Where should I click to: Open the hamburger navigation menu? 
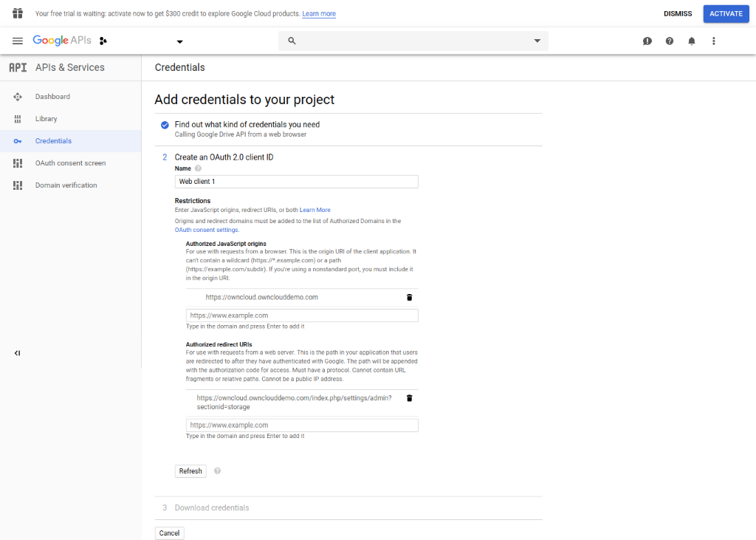coord(18,41)
